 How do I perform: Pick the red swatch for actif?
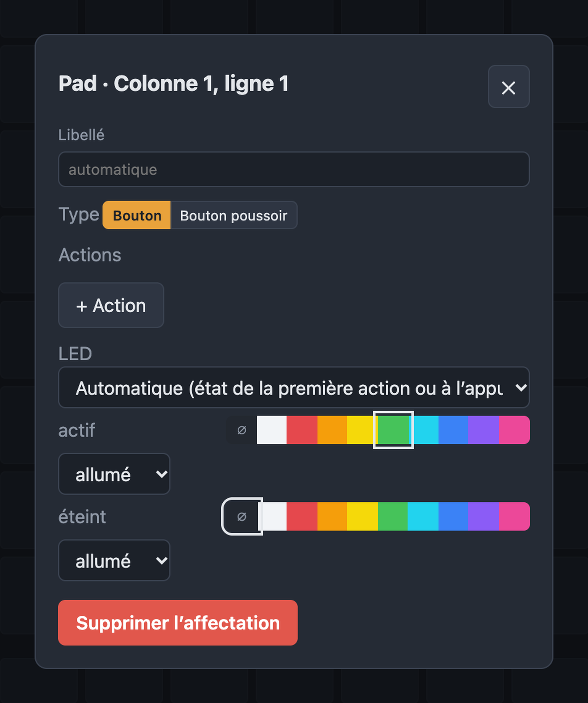[302, 430]
